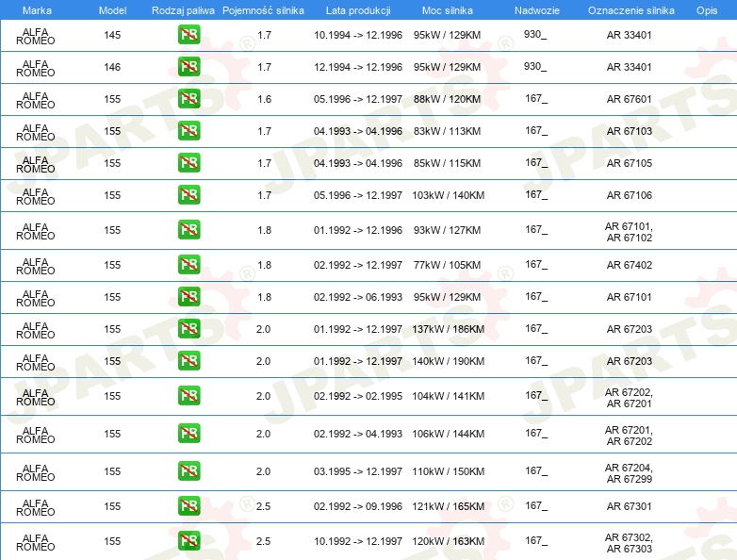The image size is (737, 560).
Task: Click the 02.1992 -> 04.1993 production dates
Action: coord(358,434)
